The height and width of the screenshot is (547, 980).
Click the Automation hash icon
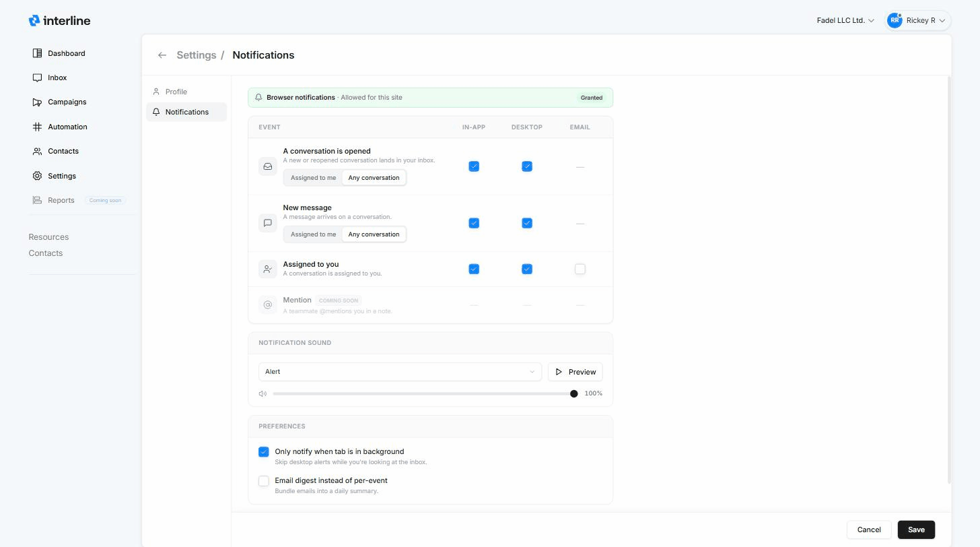tap(37, 127)
